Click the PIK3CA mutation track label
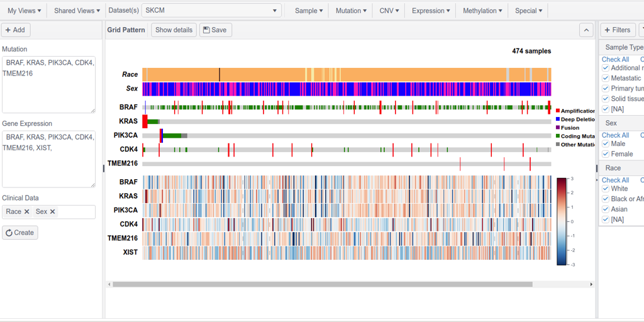 point(126,136)
